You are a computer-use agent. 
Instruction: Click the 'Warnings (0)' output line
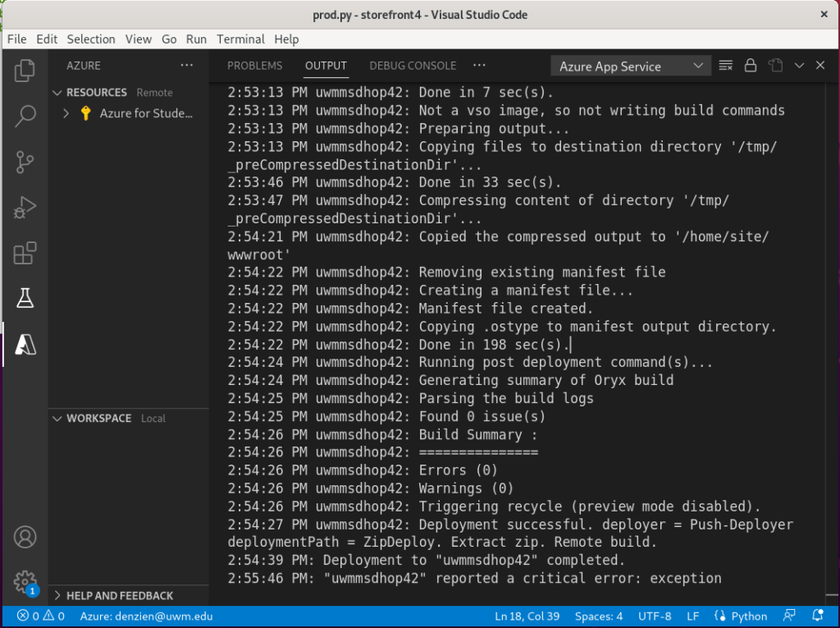(x=371, y=488)
